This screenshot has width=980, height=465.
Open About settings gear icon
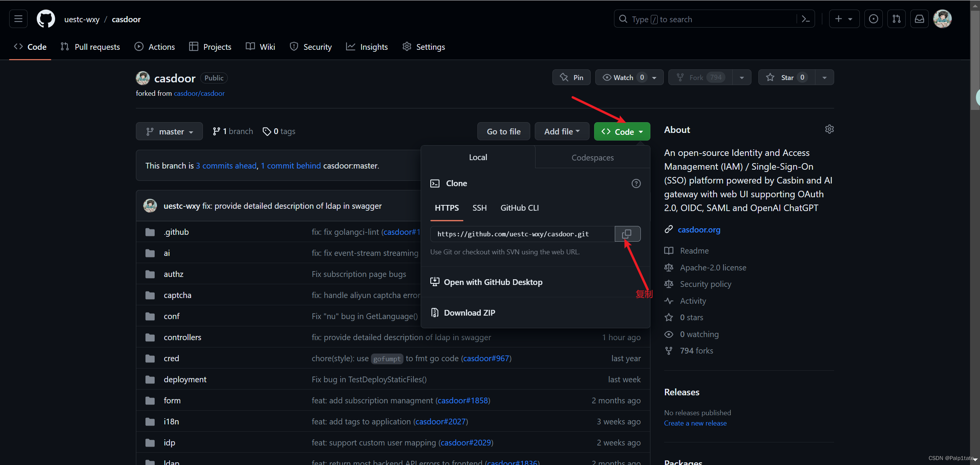[829, 129]
